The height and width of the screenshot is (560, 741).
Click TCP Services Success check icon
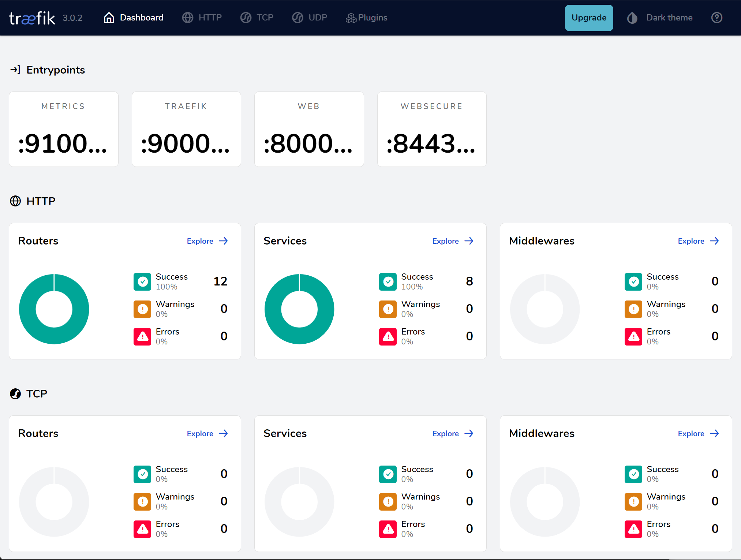pos(388,474)
